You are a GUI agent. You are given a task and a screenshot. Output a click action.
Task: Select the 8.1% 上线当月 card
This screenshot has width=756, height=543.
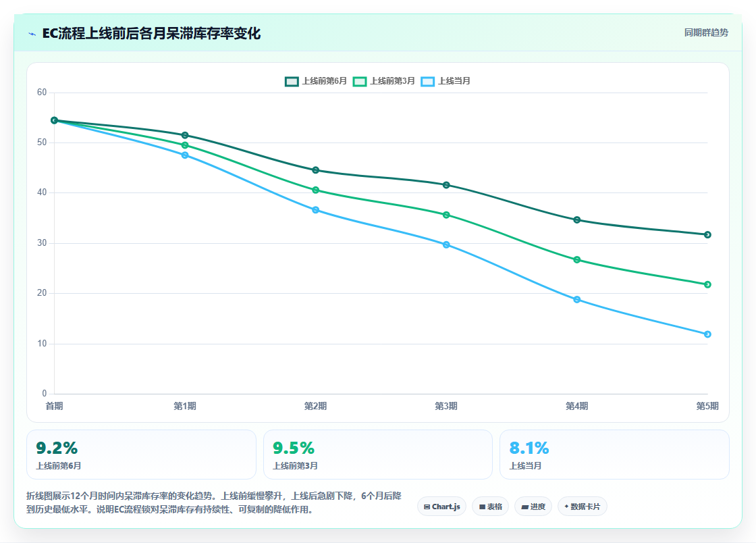pos(614,455)
